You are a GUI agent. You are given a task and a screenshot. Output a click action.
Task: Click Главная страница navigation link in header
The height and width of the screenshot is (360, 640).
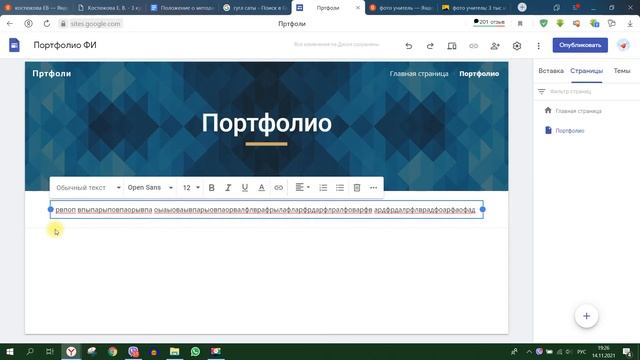point(419,73)
